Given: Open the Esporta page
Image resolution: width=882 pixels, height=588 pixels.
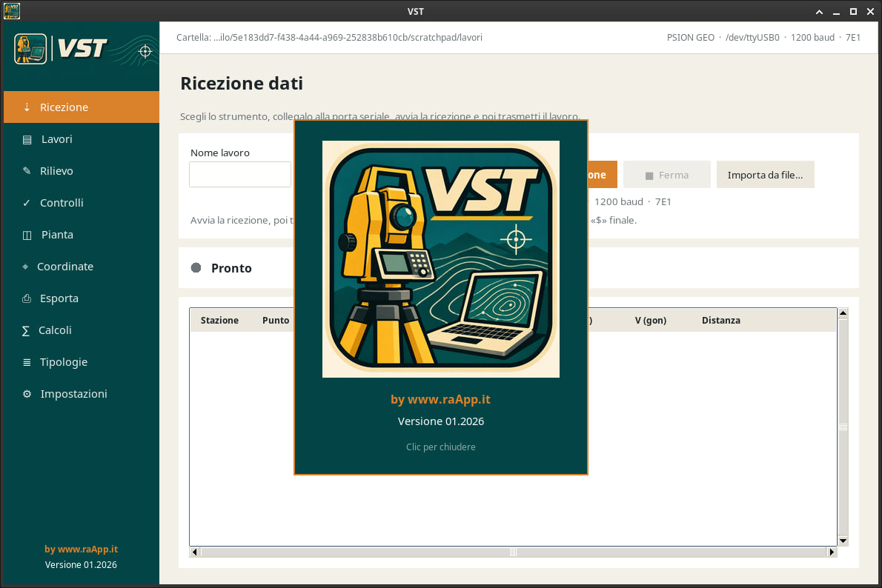Looking at the screenshot, I should pyautogui.click(x=82, y=298).
